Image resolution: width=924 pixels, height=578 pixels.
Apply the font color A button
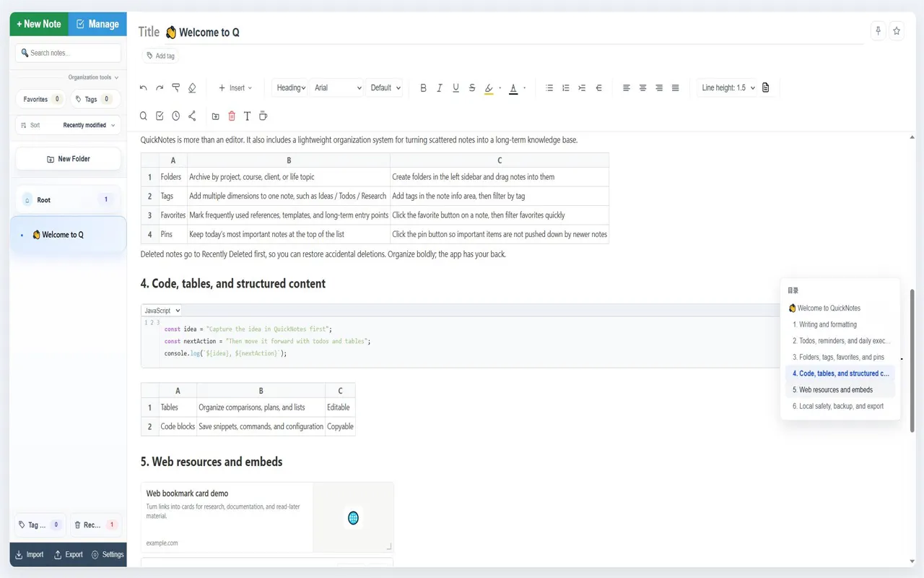[x=513, y=88]
